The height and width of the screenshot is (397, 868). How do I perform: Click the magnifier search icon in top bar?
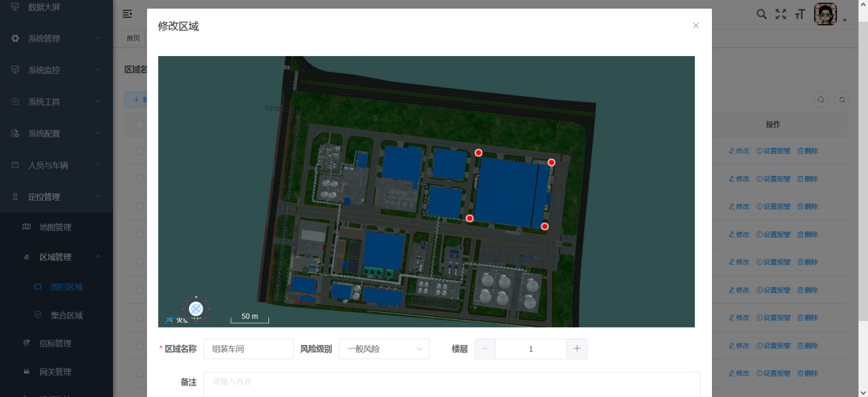point(761,14)
